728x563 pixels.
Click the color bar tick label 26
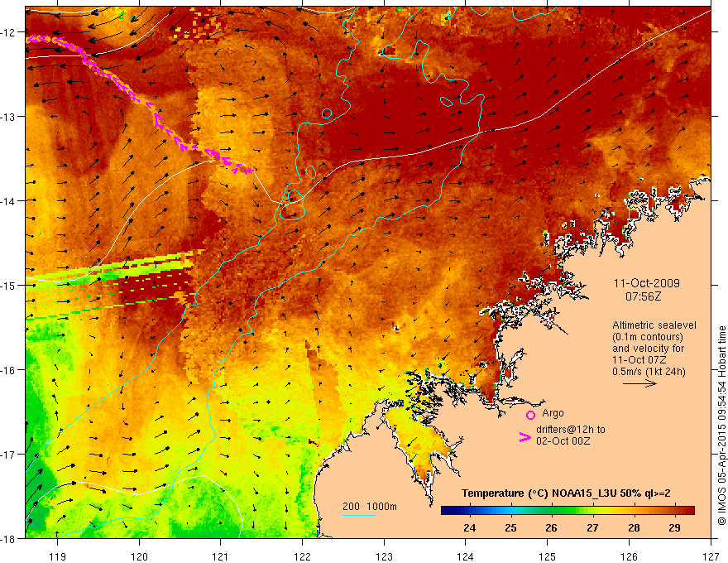click(x=552, y=528)
